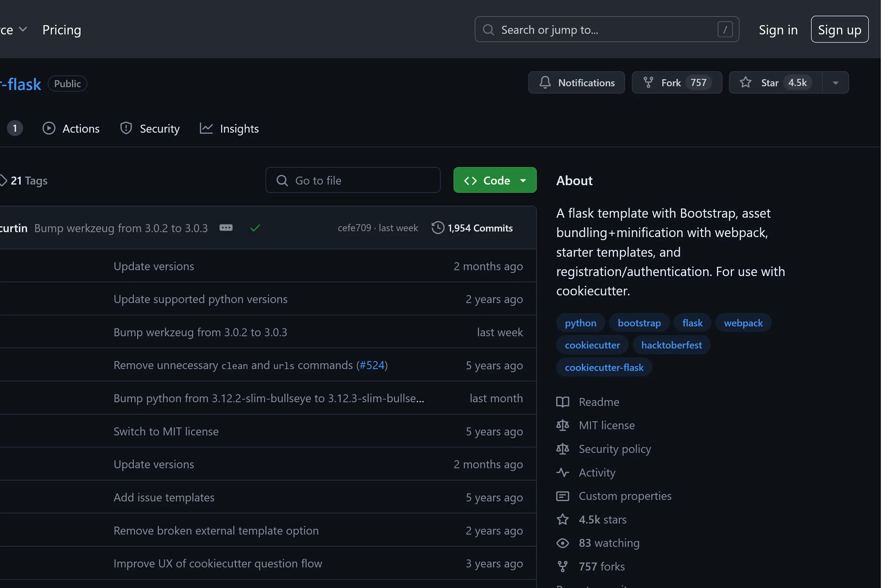The height and width of the screenshot is (588, 883).
Task: Focus the Go to file field
Action: pyautogui.click(x=353, y=180)
